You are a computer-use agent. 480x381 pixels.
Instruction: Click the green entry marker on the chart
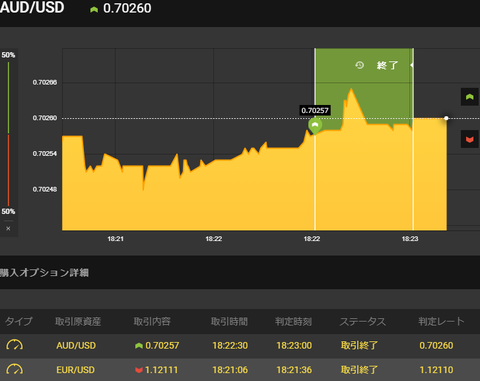pos(315,126)
